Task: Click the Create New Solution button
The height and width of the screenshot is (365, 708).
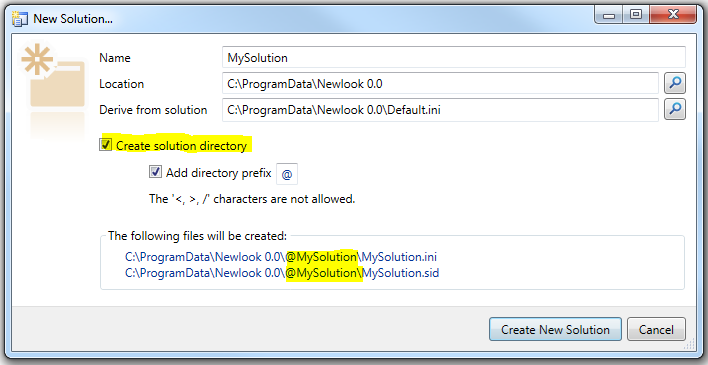Action: pyautogui.click(x=555, y=329)
